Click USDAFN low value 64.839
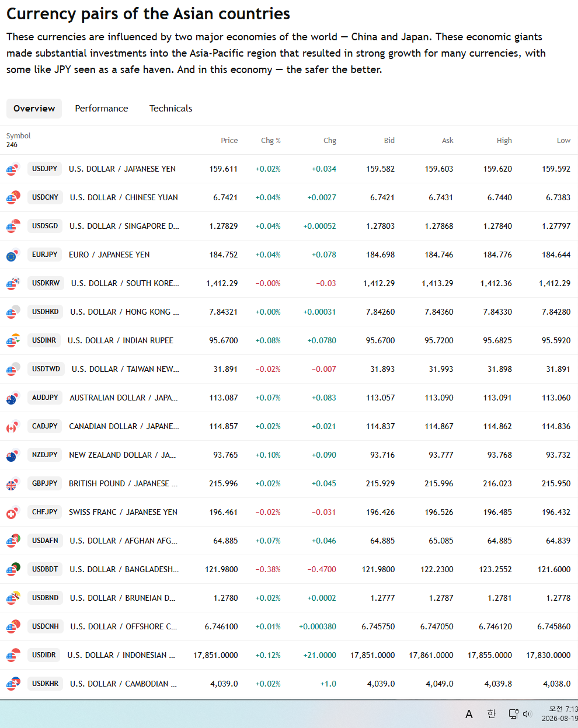Image resolution: width=578 pixels, height=728 pixels. click(558, 541)
